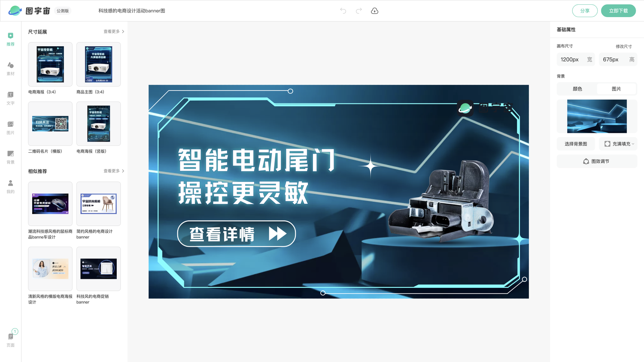This screenshot has height=362, width=644.
Task: Click the background image preview thumbnail
Action: click(597, 116)
